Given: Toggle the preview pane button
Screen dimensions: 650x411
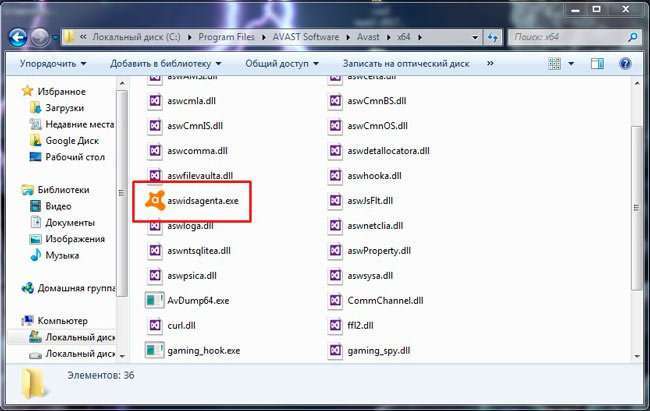Looking at the screenshot, I should click(597, 64).
